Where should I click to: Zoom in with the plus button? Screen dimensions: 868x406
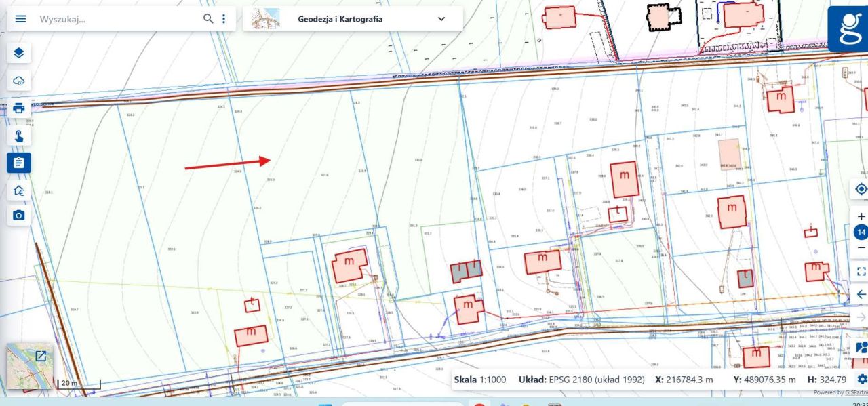pos(861,217)
